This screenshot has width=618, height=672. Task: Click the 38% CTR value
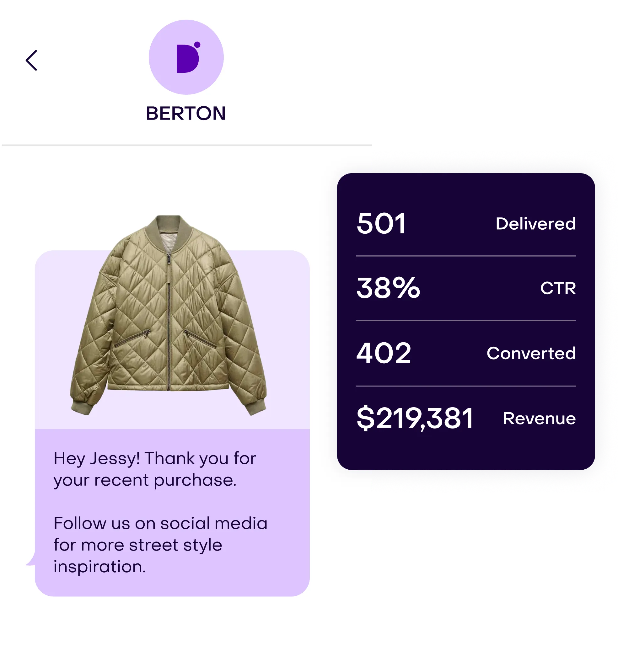click(x=388, y=288)
